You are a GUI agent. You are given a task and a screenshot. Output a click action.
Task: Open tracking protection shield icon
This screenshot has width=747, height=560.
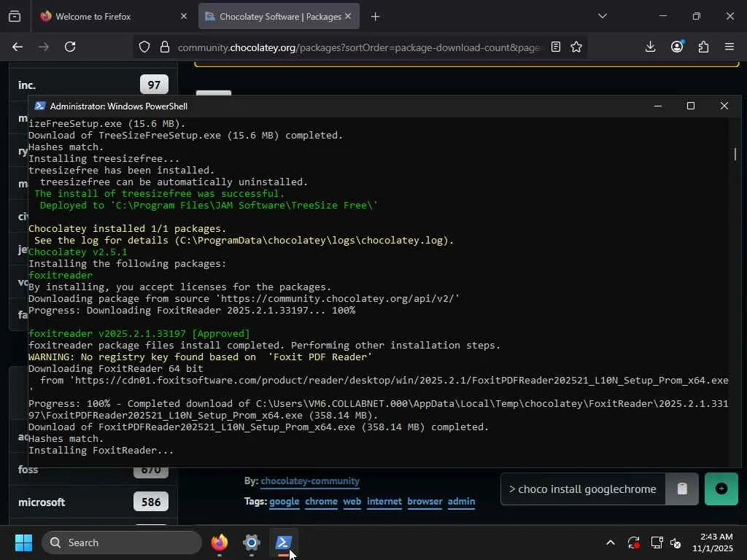[144, 47]
